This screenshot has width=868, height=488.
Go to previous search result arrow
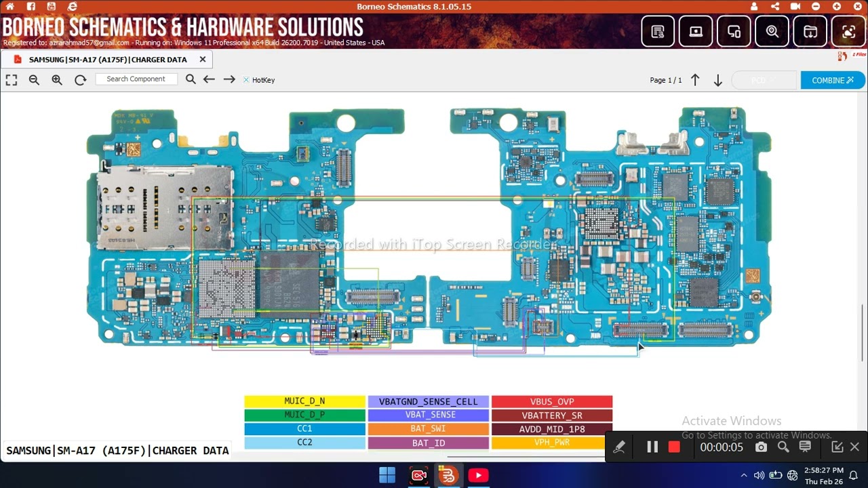point(209,79)
